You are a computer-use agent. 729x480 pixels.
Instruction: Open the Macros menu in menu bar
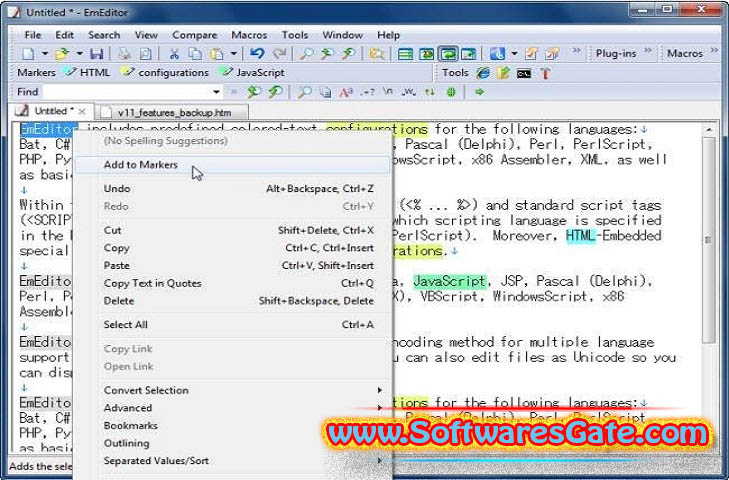249,35
